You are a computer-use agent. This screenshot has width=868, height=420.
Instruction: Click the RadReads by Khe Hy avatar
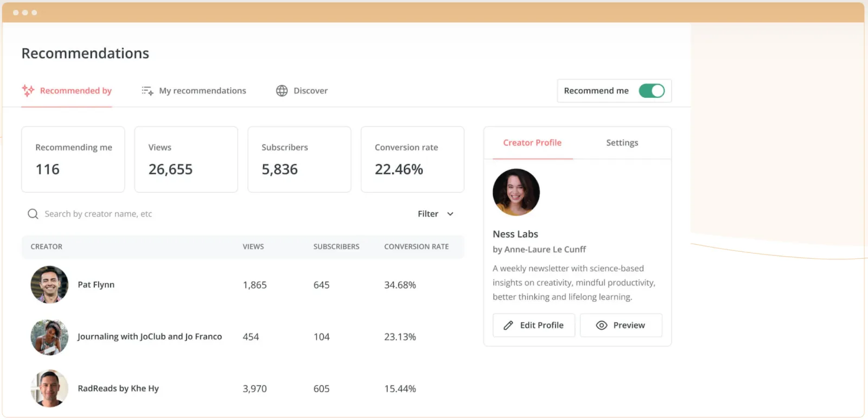click(49, 389)
